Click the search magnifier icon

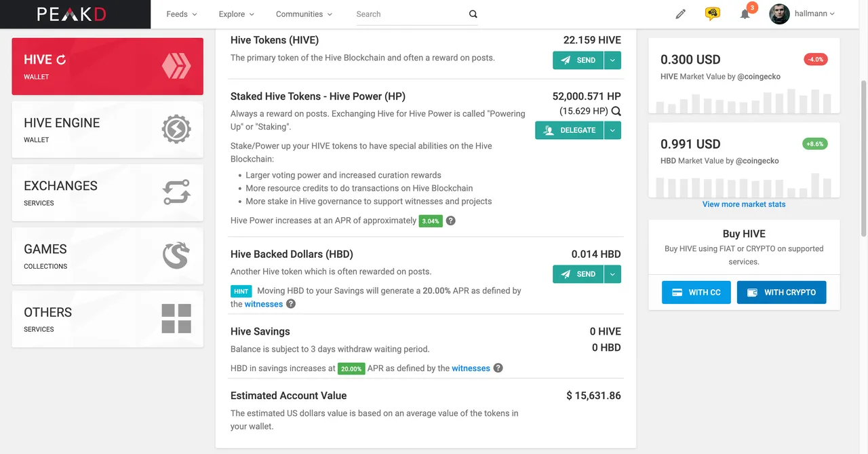473,14
